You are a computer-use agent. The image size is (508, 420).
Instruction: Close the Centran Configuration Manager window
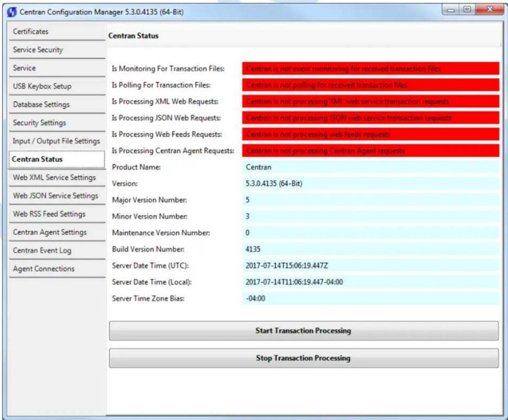click(x=489, y=10)
